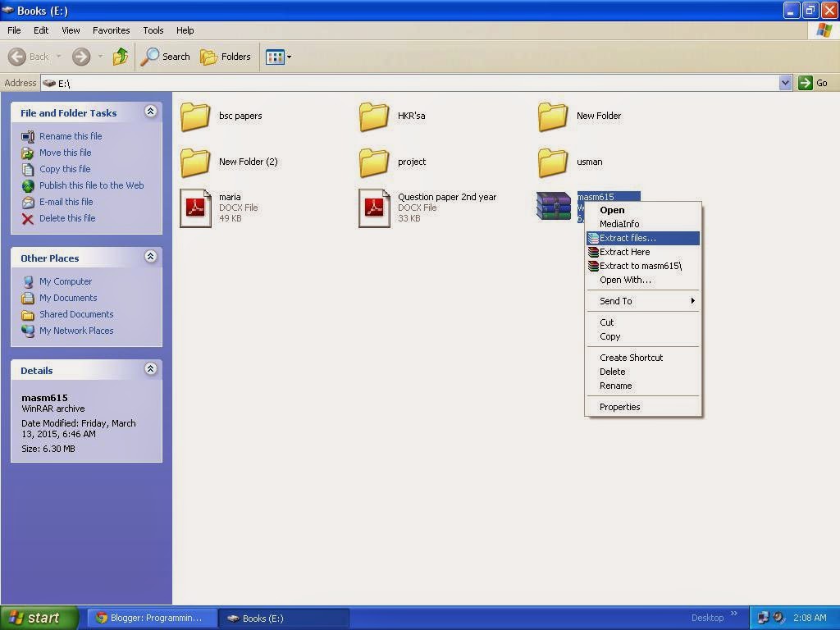Viewport: 840px width, 630px height.
Task: Click the Copy this file link
Action: tap(65, 169)
